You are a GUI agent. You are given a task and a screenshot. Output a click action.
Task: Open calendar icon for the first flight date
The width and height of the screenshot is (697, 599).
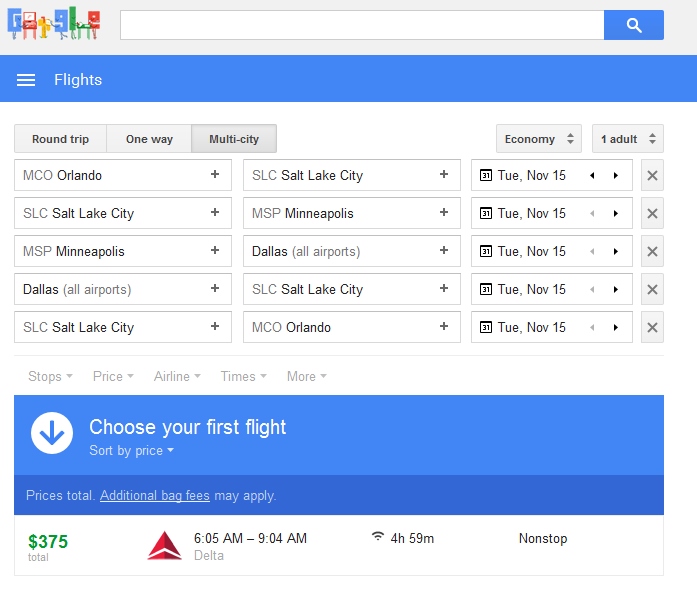[486, 176]
